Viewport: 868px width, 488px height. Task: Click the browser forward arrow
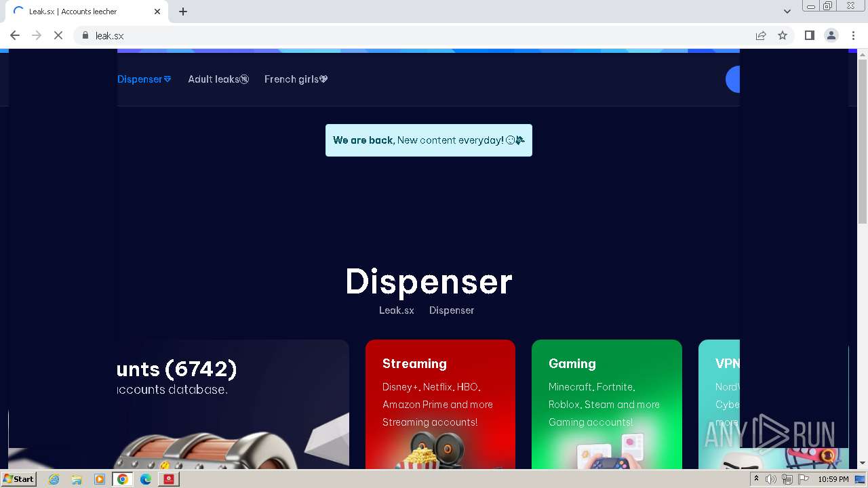(x=37, y=35)
